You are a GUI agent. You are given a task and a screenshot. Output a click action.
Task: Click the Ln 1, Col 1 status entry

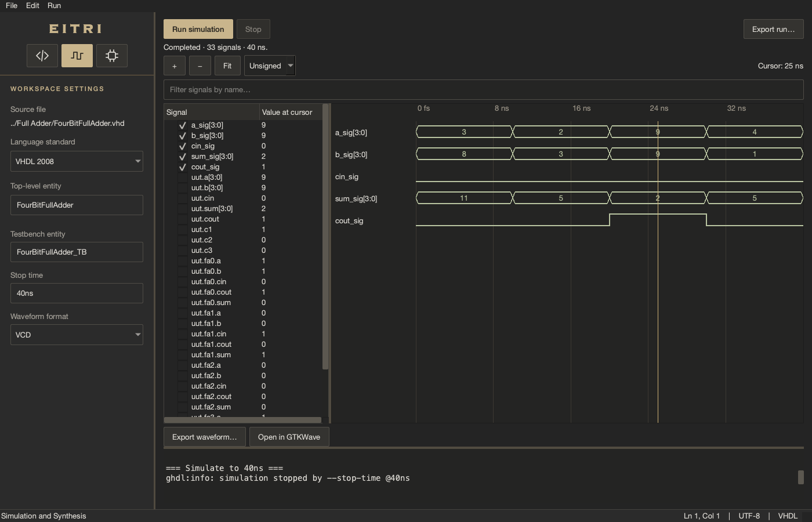(702, 516)
